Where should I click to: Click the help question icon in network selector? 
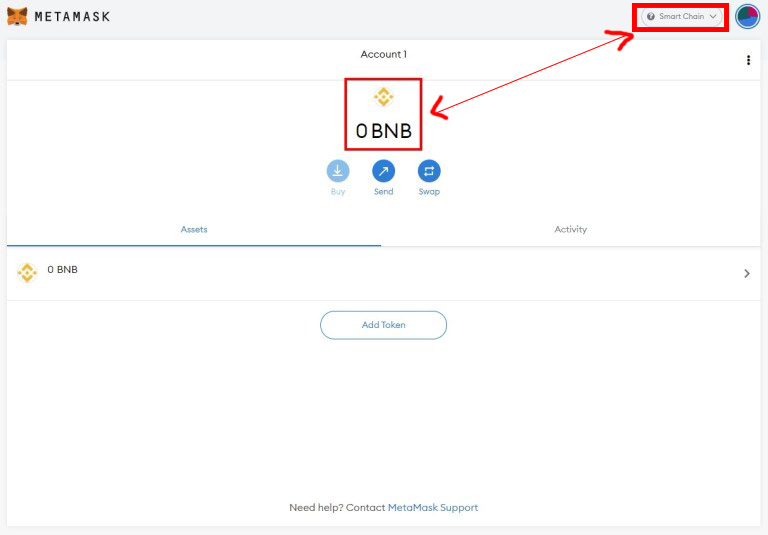tap(651, 17)
